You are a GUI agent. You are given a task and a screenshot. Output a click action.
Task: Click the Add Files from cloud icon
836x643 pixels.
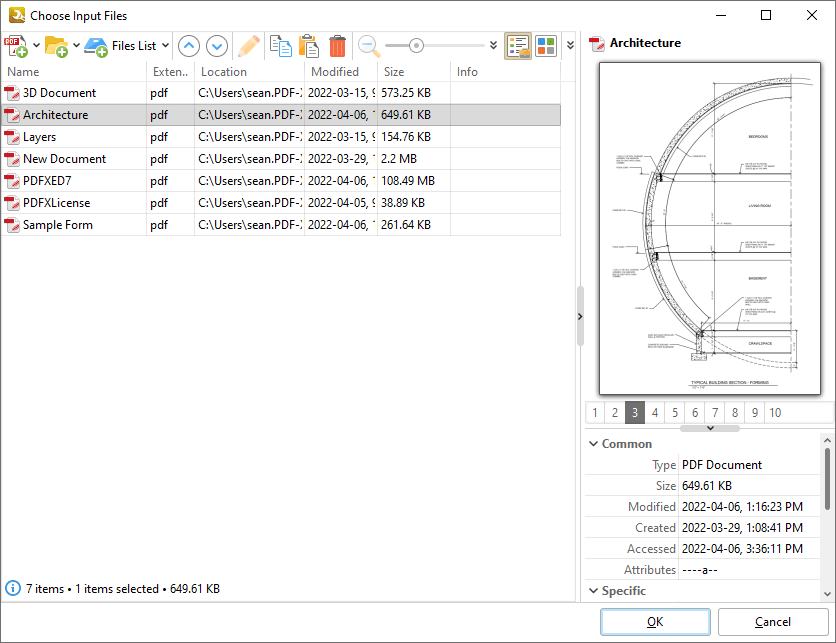[96, 47]
